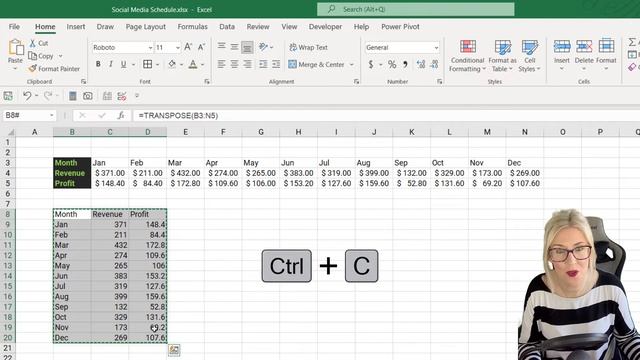The width and height of the screenshot is (640, 360).
Task: Click the Copy icon in Clipboard group
Action: pos(33,56)
